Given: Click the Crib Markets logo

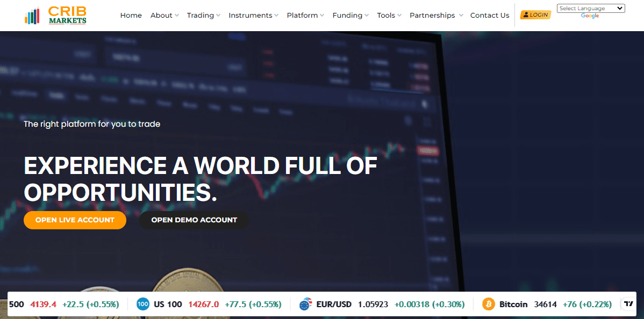Looking at the screenshot, I should coord(55,15).
